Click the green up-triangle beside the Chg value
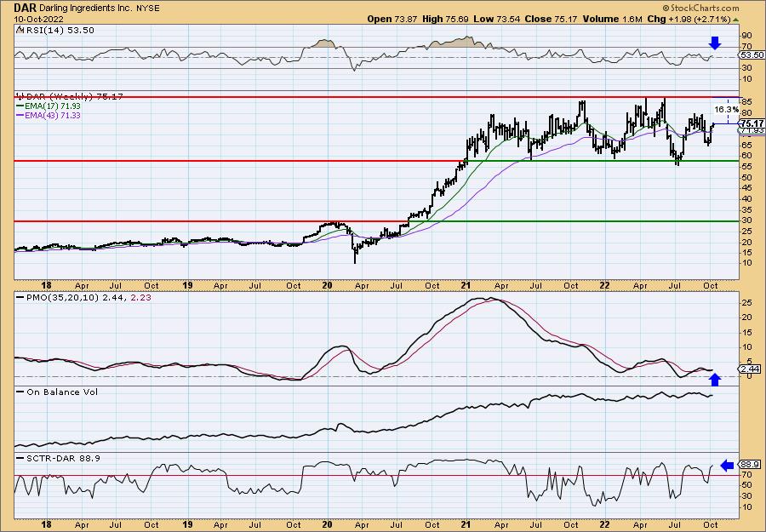This screenshot has height=532, width=766. click(736, 20)
